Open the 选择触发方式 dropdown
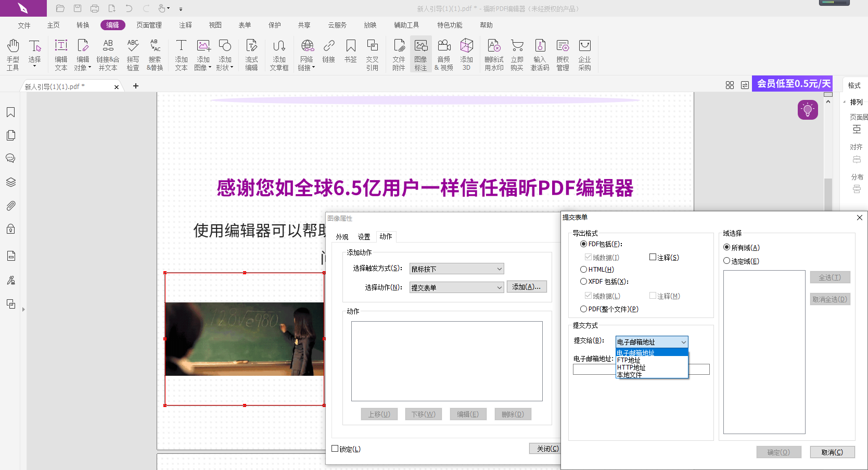Screen dimensions: 868x470 point(456,268)
